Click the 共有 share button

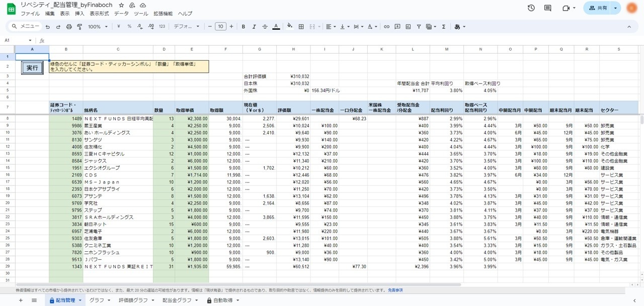(x=597, y=8)
